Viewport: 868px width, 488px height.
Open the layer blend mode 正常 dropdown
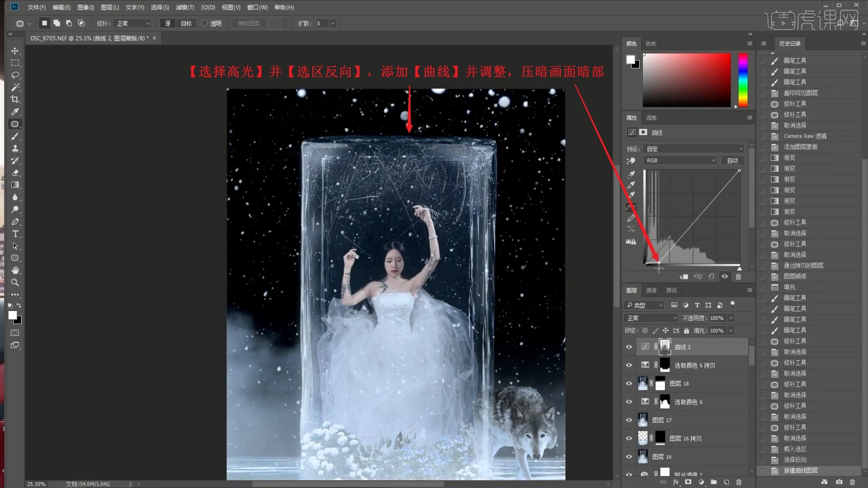pos(651,318)
